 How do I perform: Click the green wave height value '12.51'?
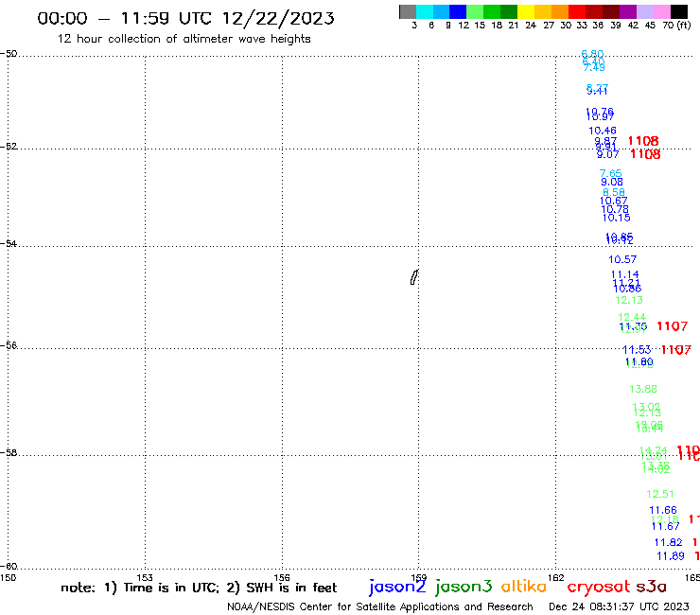click(x=660, y=495)
